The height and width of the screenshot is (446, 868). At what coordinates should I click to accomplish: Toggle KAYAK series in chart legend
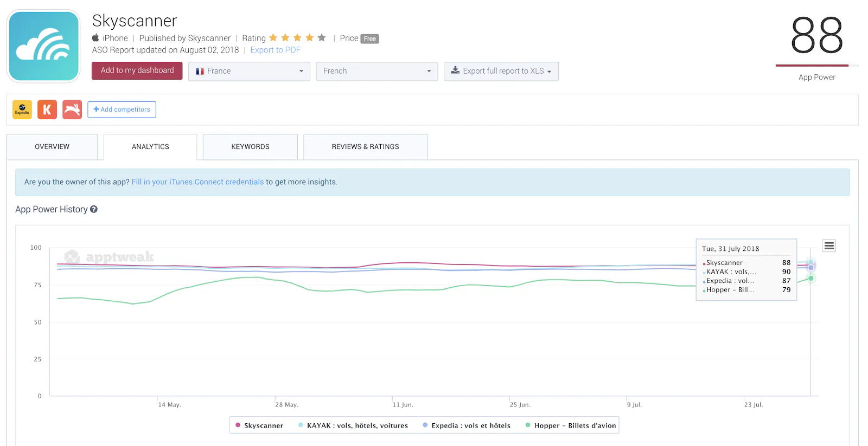tap(353, 425)
